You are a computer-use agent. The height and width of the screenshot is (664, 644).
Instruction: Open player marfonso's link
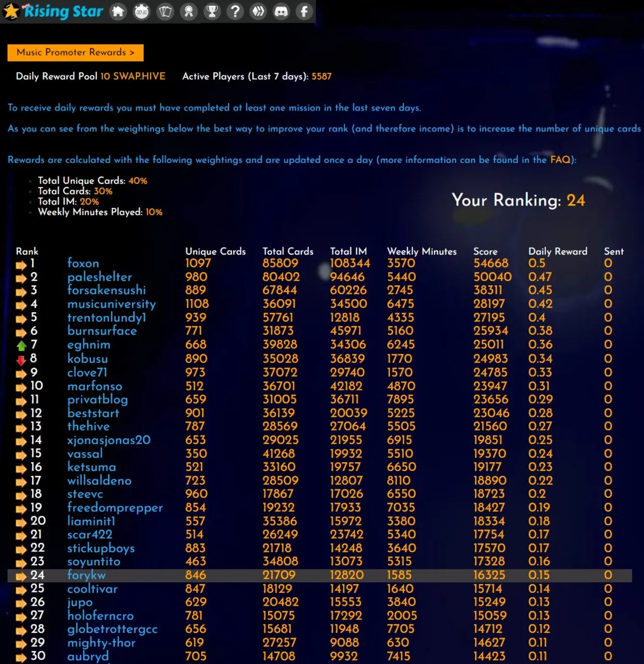click(x=95, y=386)
